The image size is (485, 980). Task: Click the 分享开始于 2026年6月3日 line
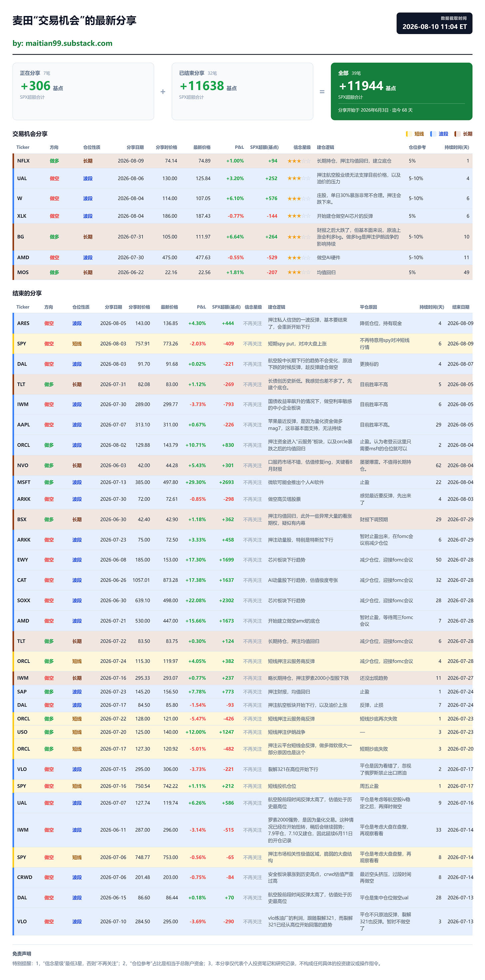click(x=375, y=110)
